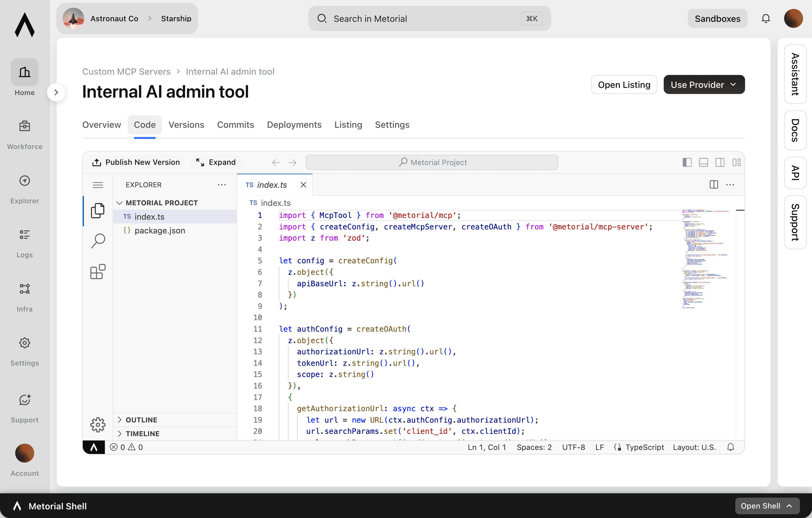Expand the left navigation sidebar arrow
Screen dimensions: 812x518
56,92
